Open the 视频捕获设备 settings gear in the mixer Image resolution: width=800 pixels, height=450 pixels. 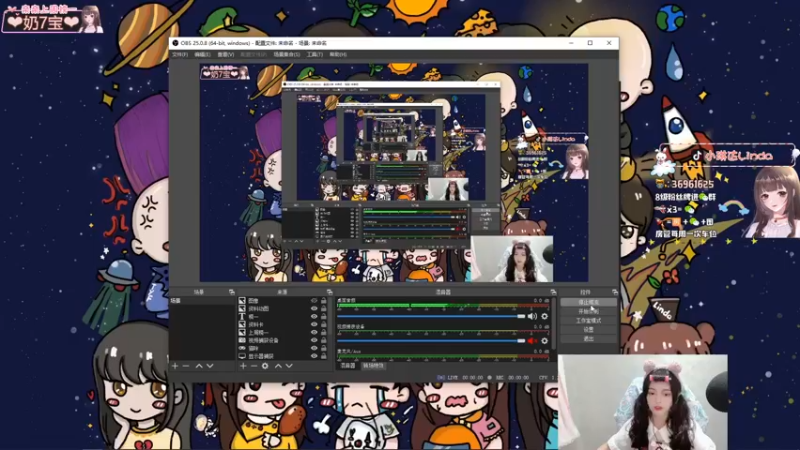click(544, 341)
